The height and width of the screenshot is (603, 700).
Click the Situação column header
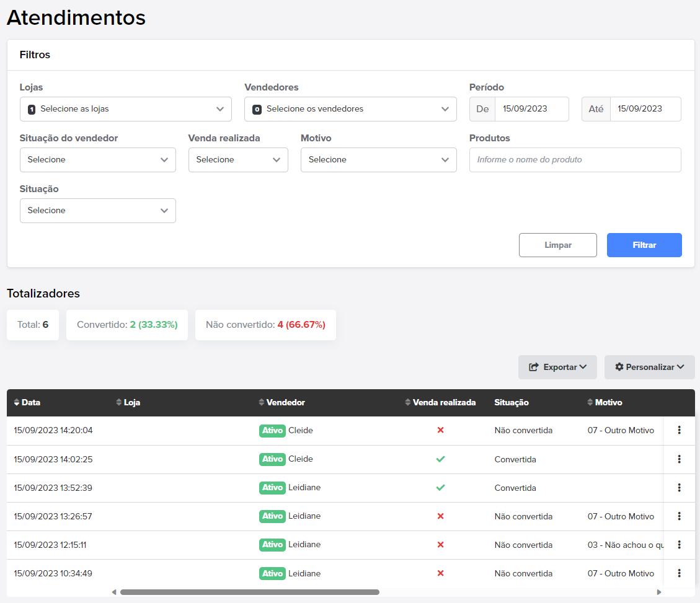[512, 402]
